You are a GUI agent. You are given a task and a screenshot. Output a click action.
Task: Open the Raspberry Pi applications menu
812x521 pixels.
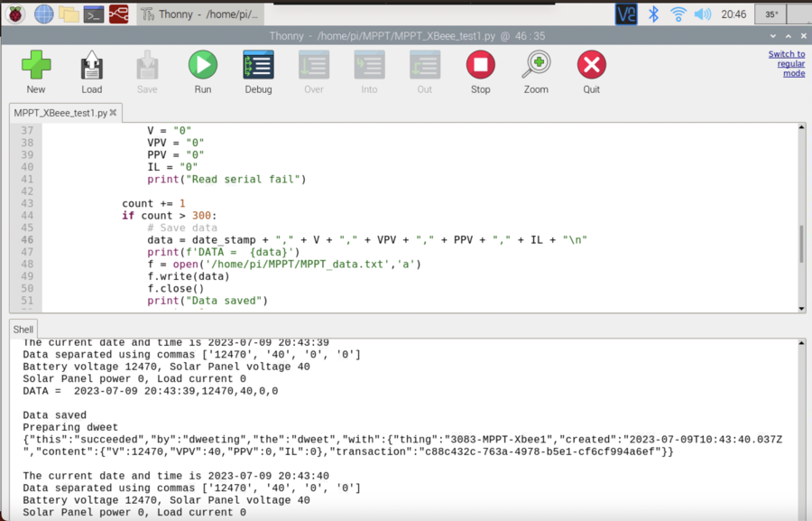(14, 14)
